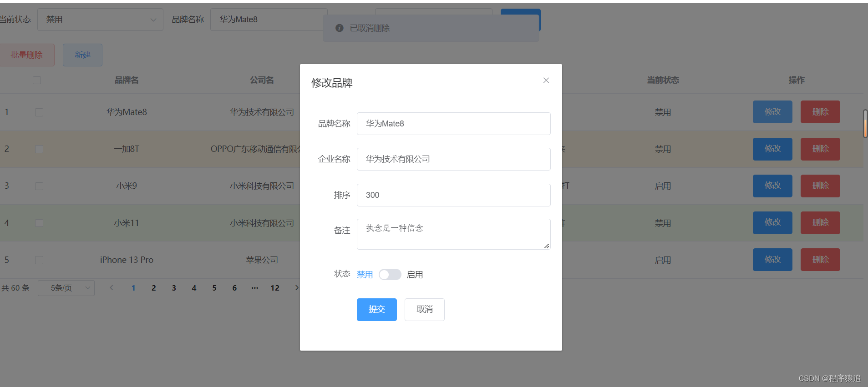This screenshot has width=868, height=387.
Task: Click the 品牌名 column header
Action: [127, 80]
